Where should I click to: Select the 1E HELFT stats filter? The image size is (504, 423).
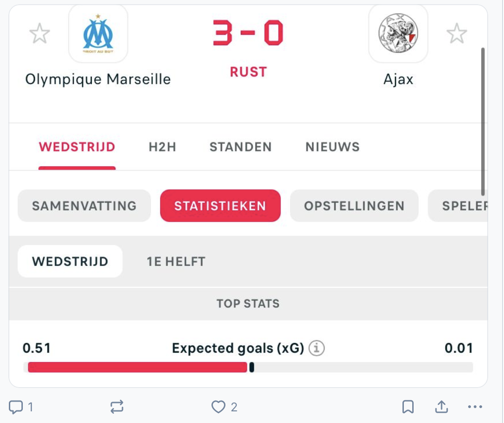pyautogui.click(x=176, y=261)
